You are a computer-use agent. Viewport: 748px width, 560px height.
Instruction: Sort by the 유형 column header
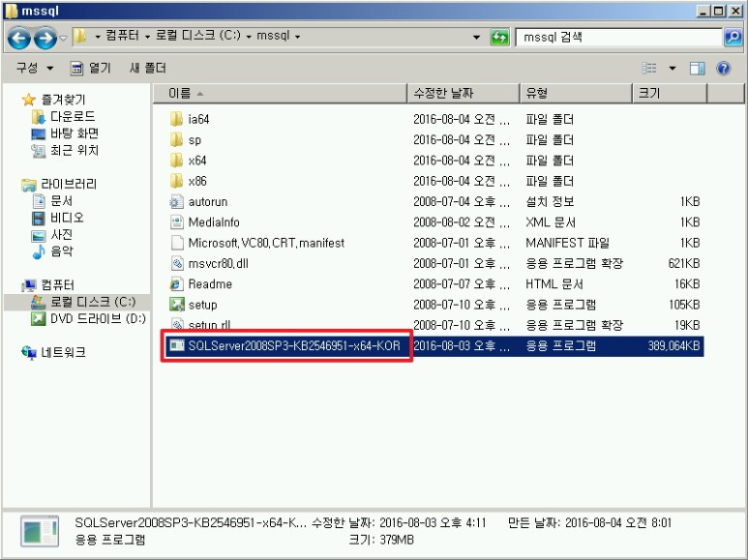(x=576, y=93)
